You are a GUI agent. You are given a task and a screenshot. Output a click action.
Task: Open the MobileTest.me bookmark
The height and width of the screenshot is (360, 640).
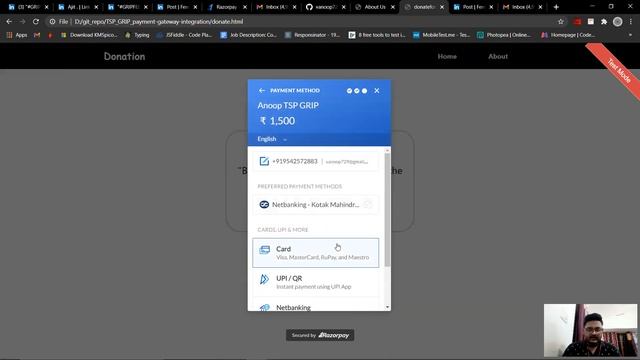click(441, 35)
